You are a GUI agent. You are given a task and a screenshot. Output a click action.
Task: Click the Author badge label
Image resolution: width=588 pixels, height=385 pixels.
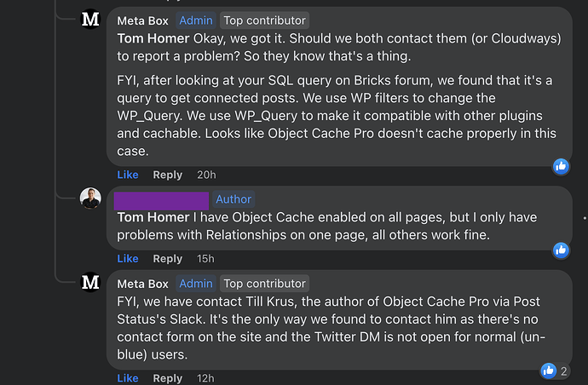pyautogui.click(x=233, y=199)
